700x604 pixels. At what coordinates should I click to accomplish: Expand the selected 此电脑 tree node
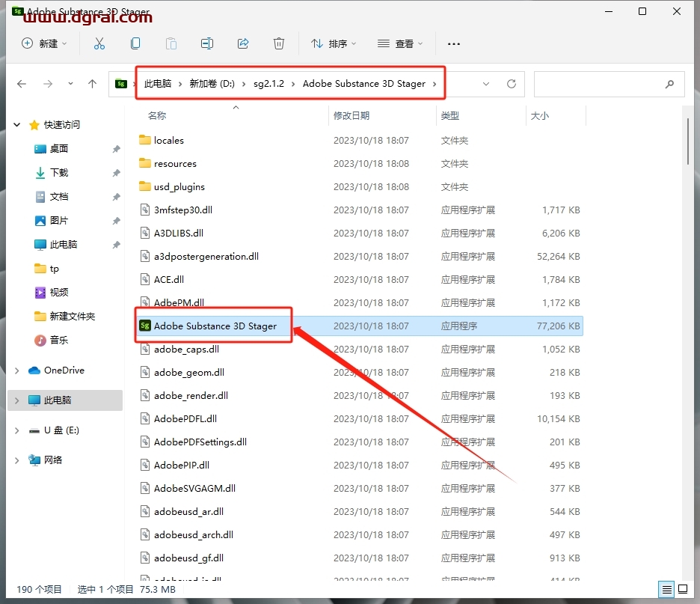click(x=17, y=400)
